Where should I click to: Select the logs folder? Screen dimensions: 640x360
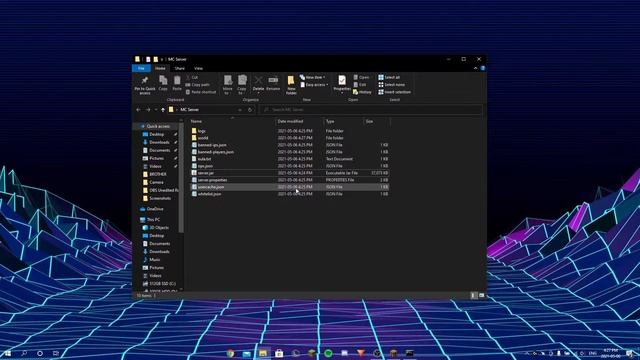click(289, 131)
